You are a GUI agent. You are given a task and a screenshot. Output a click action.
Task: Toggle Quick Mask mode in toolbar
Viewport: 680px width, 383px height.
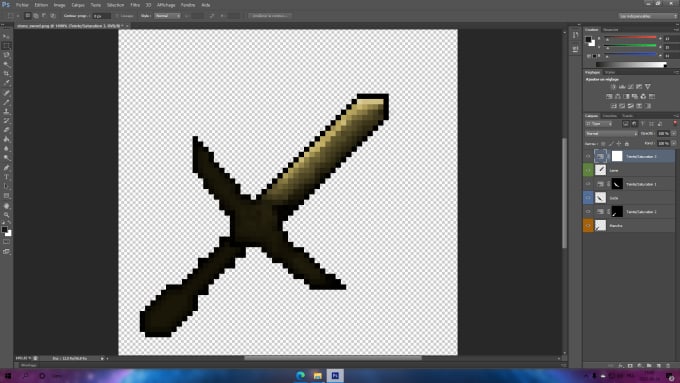tap(7, 242)
